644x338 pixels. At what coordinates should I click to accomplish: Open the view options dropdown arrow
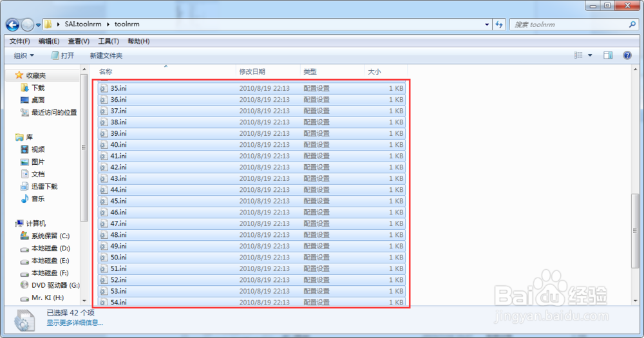590,55
